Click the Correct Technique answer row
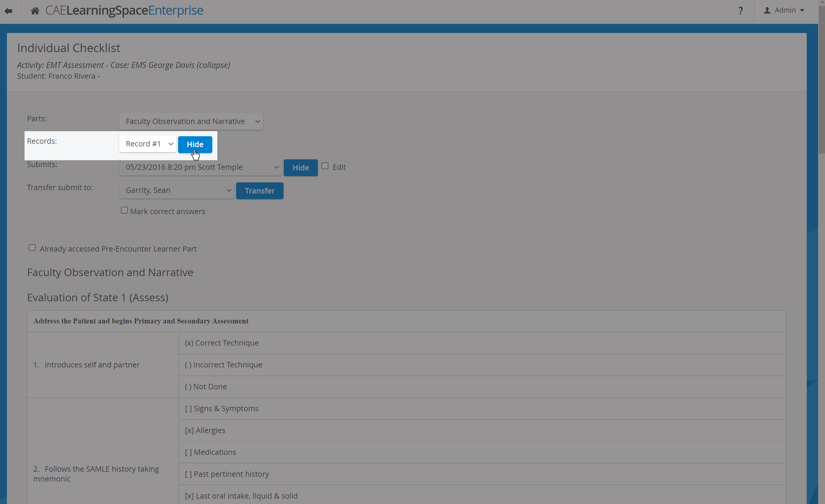 tap(482, 343)
